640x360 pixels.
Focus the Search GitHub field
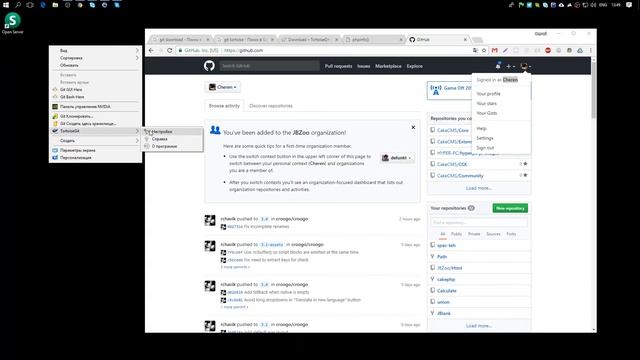coord(269,66)
